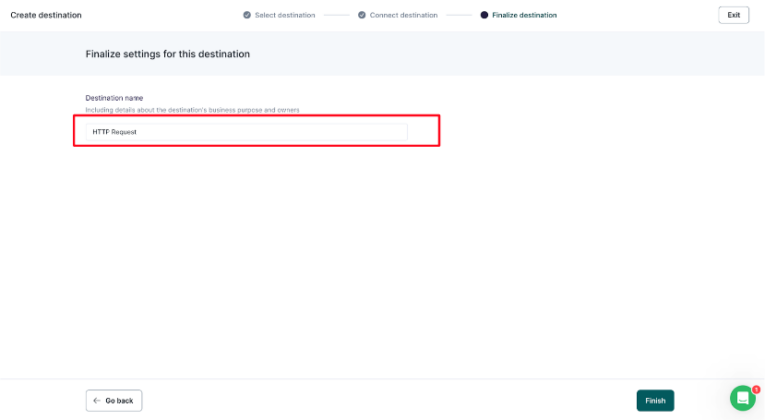
Task: Click the gray banner right of the heading
Action: 500,53
